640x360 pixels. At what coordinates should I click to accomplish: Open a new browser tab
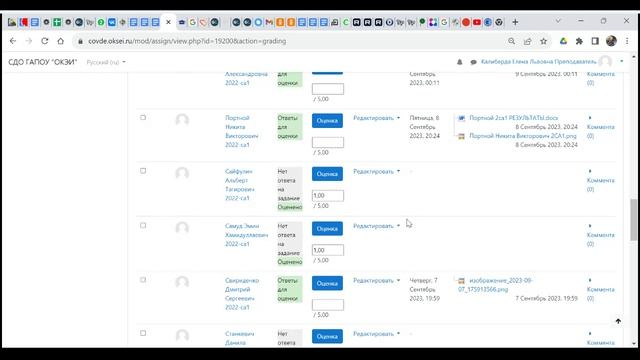(515, 22)
